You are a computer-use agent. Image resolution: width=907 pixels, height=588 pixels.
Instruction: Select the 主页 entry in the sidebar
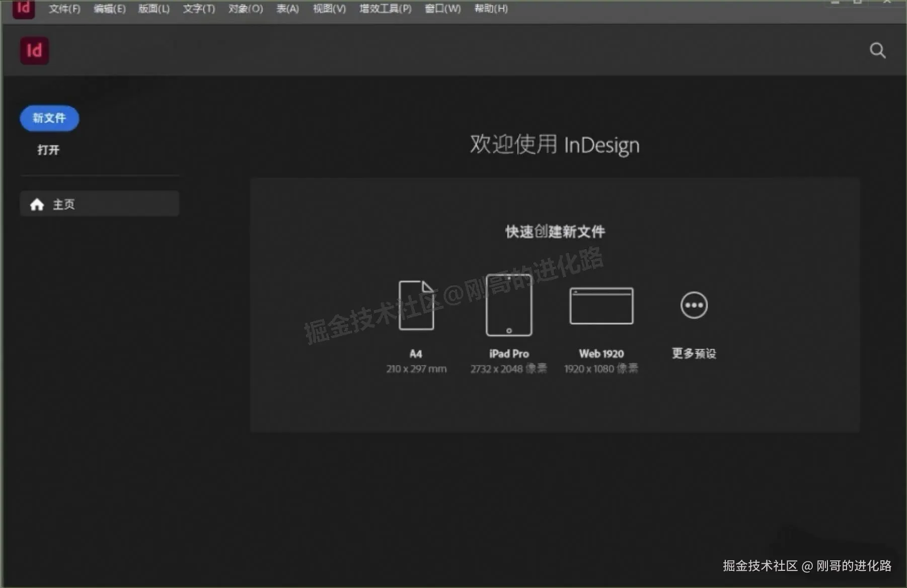pos(64,204)
